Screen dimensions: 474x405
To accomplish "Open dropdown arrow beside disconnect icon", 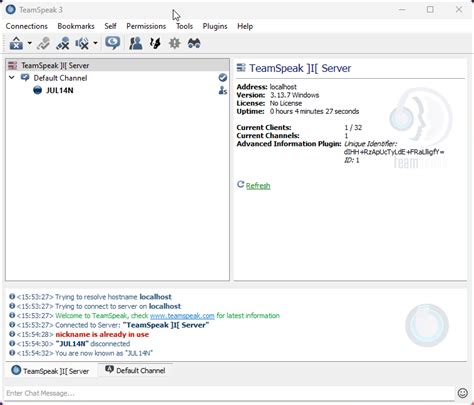I will [x=30, y=43].
